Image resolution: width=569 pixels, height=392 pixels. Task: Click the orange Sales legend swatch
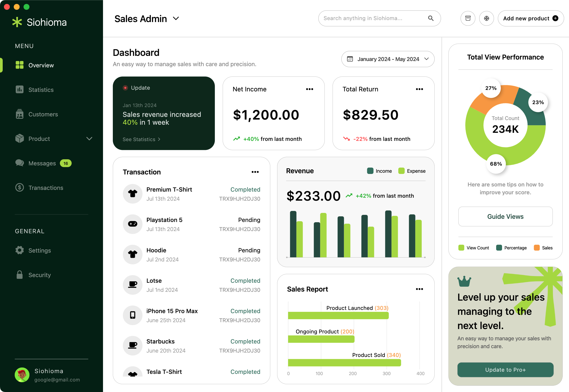(x=537, y=248)
